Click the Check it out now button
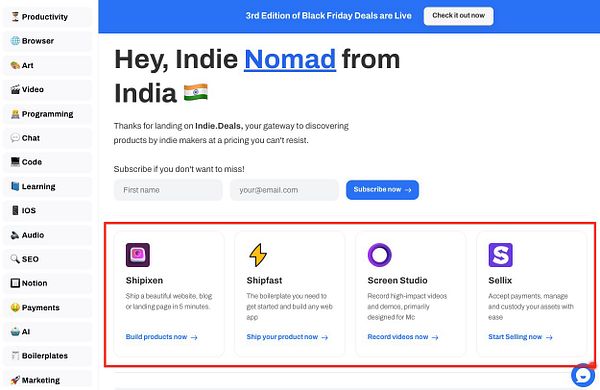This screenshot has width=600, height=390. [458, 16]
